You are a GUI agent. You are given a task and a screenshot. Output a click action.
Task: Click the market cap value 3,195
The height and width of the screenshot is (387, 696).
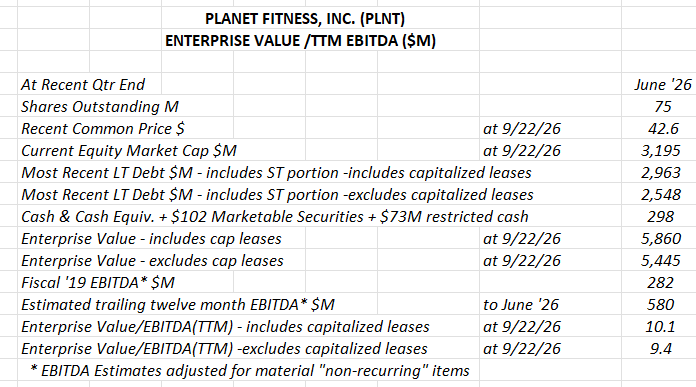[660, 150]
